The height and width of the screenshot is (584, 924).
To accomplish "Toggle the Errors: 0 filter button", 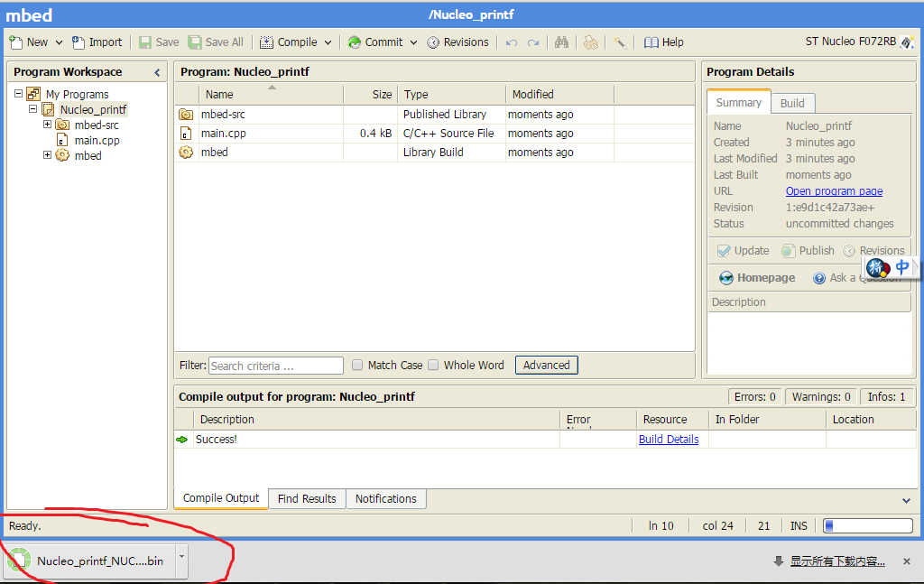I will 755,396.
